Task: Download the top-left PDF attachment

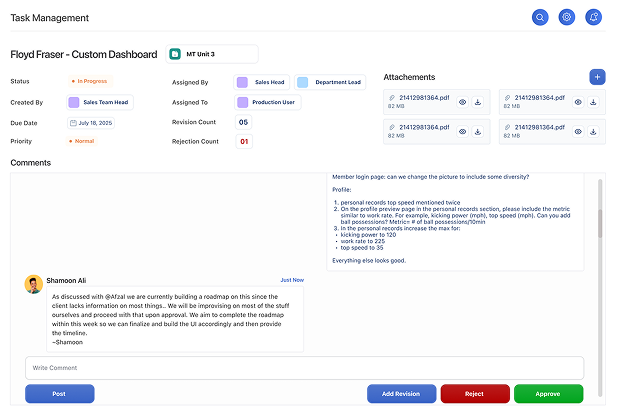Action: pos(477,102)
